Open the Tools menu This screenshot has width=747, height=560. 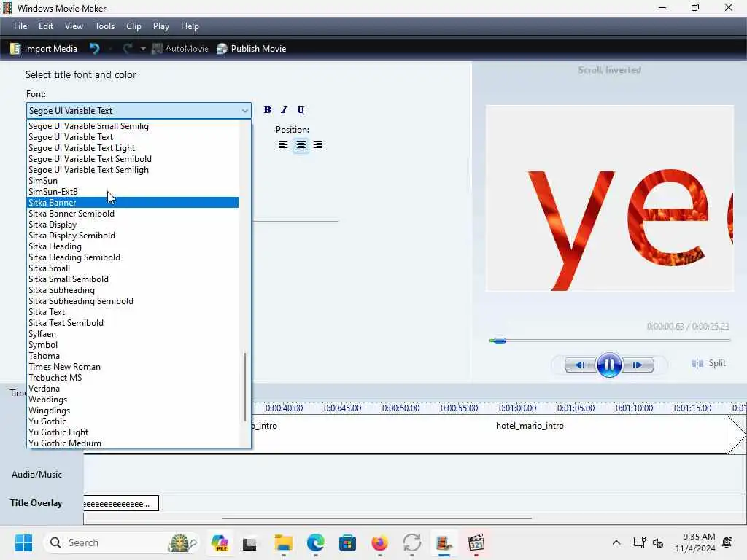tap(104, 26)
